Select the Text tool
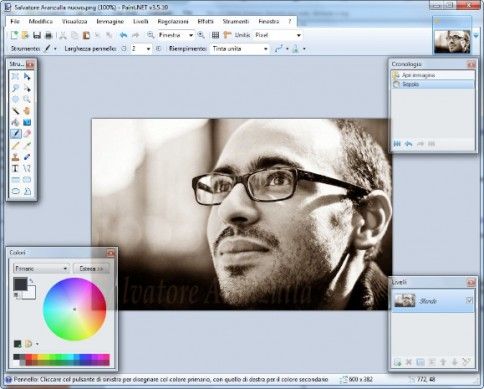The height and width of the screenshot is (389, 484). tap(15, 168)
